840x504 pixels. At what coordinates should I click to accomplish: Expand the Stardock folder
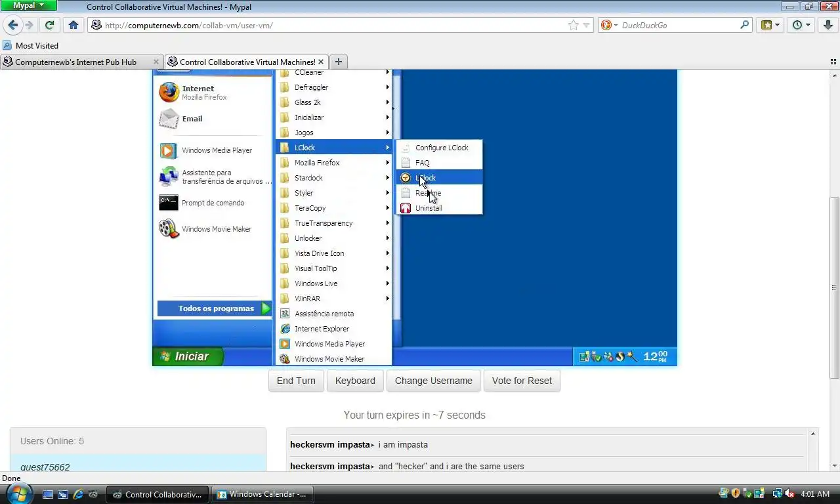pos(333,178)
